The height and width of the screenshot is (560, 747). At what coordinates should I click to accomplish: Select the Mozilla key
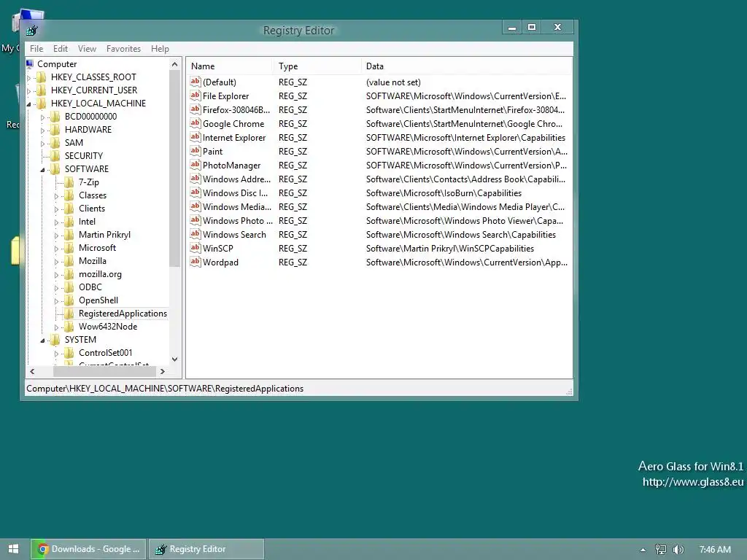pyautogui.click(x=93, y=261)
